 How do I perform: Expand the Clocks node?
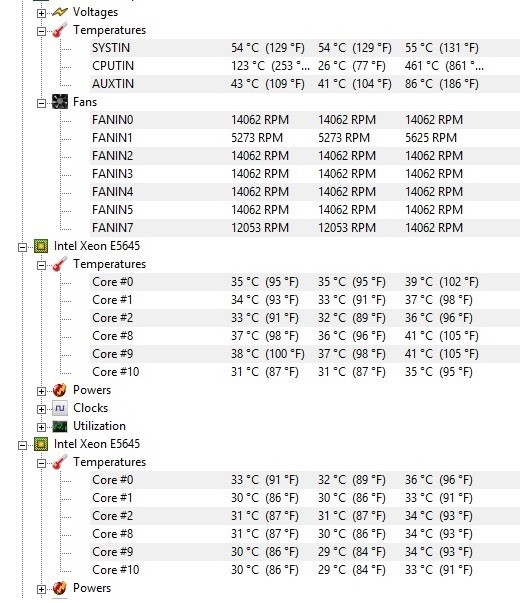pyautogui.click(x=41, y=409)
